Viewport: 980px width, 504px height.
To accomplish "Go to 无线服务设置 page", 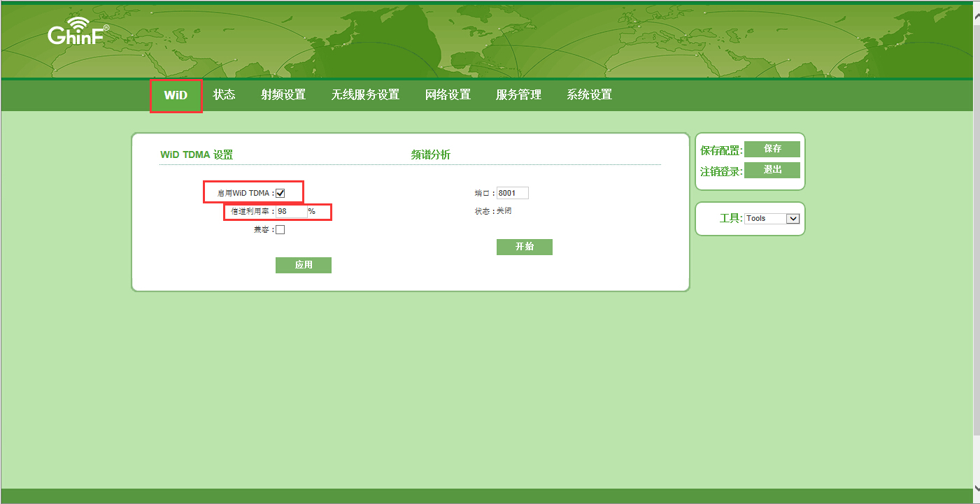I will coord(365,95).
